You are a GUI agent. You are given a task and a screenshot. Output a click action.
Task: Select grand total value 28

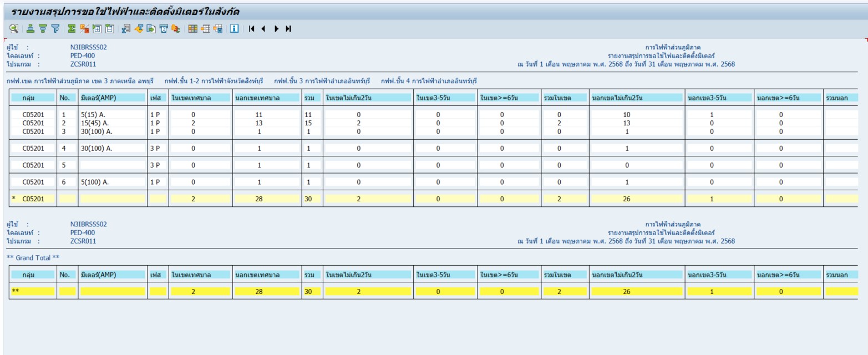tap(267, 291)
